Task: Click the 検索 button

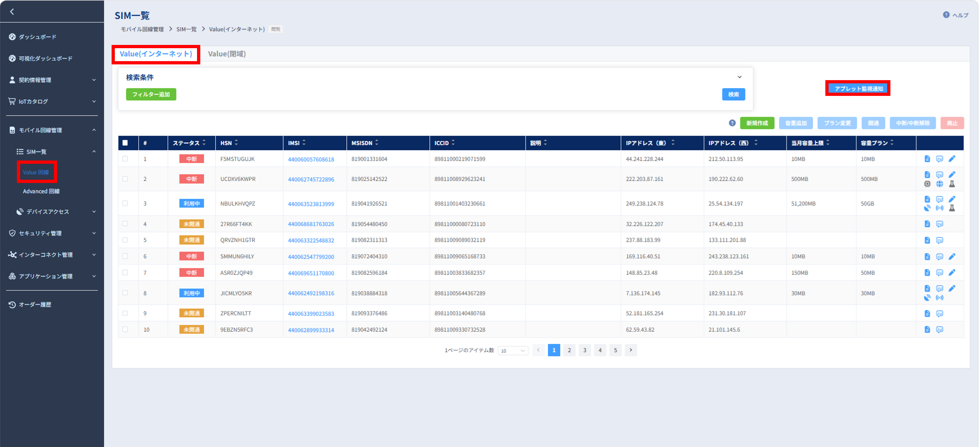Action: pos(733,94)
